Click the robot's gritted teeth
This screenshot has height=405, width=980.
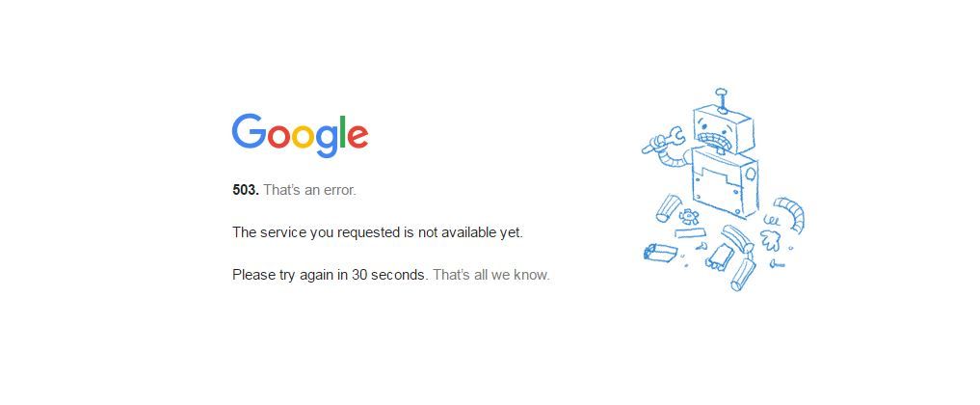point(715,139)
